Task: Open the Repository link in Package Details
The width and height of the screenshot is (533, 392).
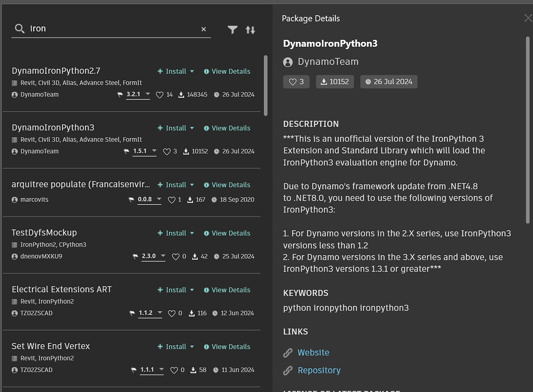Action: click(x=319, y=370)
